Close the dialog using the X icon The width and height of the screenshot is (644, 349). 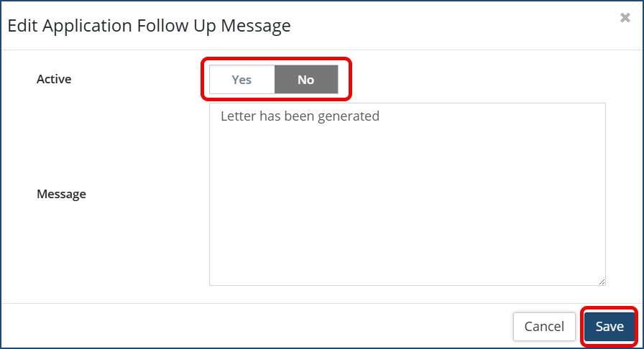pyautogui.click(x=625, y=19)
